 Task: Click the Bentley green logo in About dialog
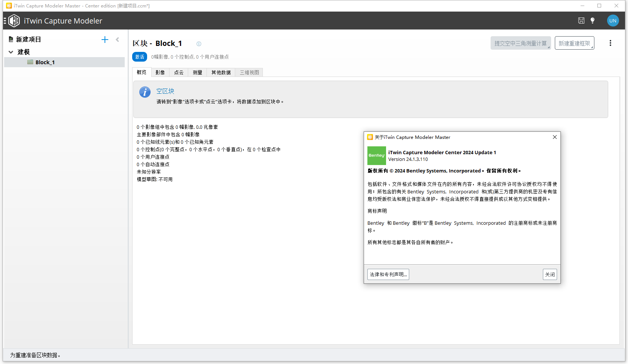point(377,156)
